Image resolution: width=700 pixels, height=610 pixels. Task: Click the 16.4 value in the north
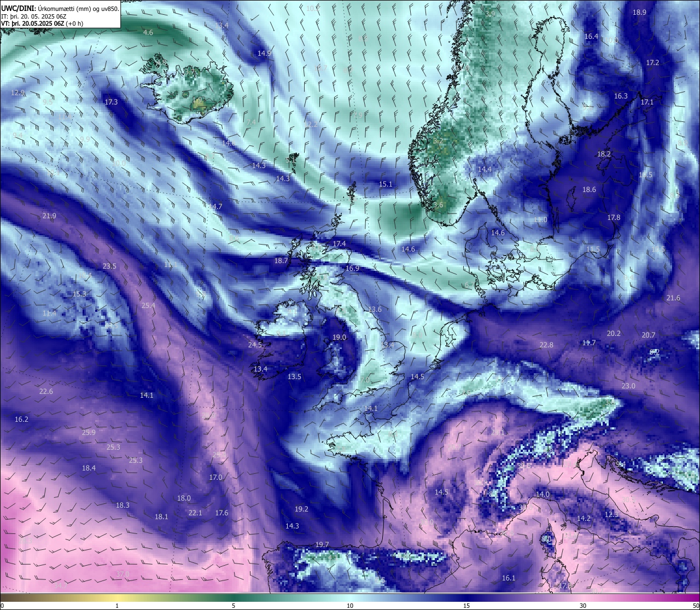coord(592,36)
